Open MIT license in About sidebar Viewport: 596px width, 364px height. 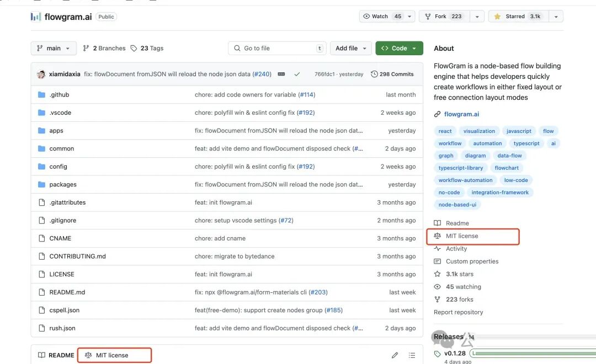pyautogui.click(x=456, y=236)
